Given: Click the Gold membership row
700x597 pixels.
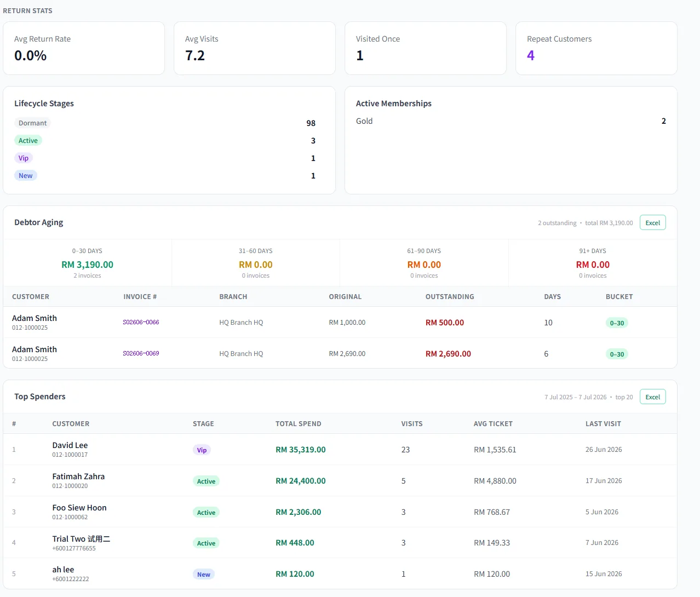Looking at the screenshot, I should 511,121.
